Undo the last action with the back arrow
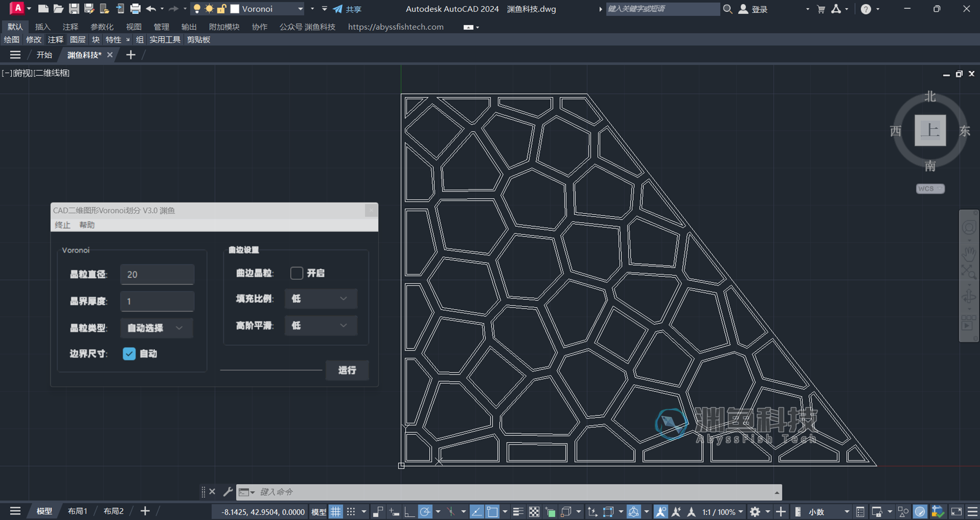 pyautogui.click(x=151, y=9)
